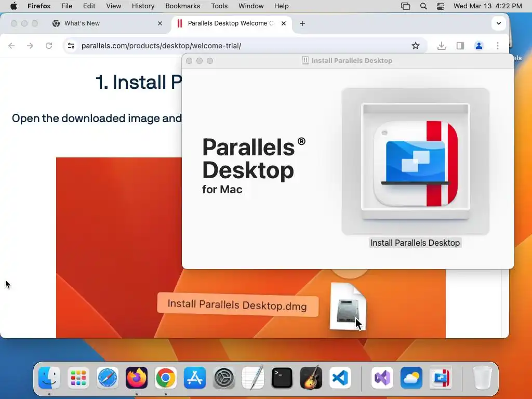Open the File menu
The image size is (532, 399).
point(67,6)
